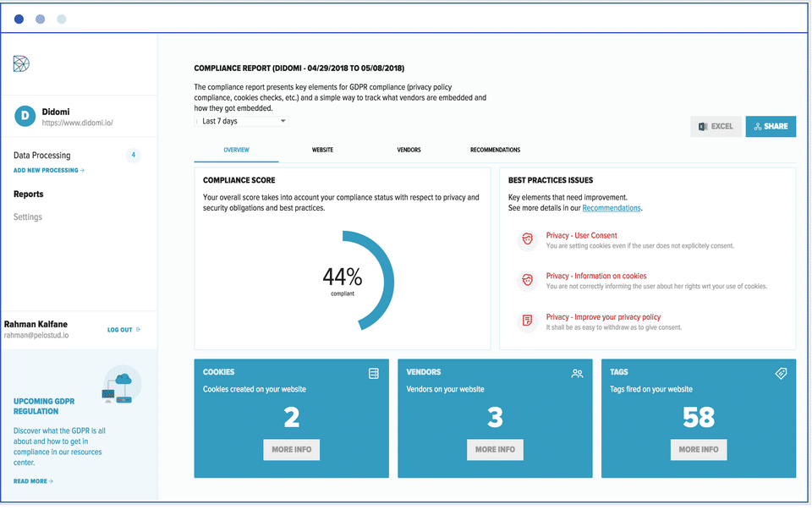812x510 pixels.
Task: Open the Recommendations tab
Action: 495,150
